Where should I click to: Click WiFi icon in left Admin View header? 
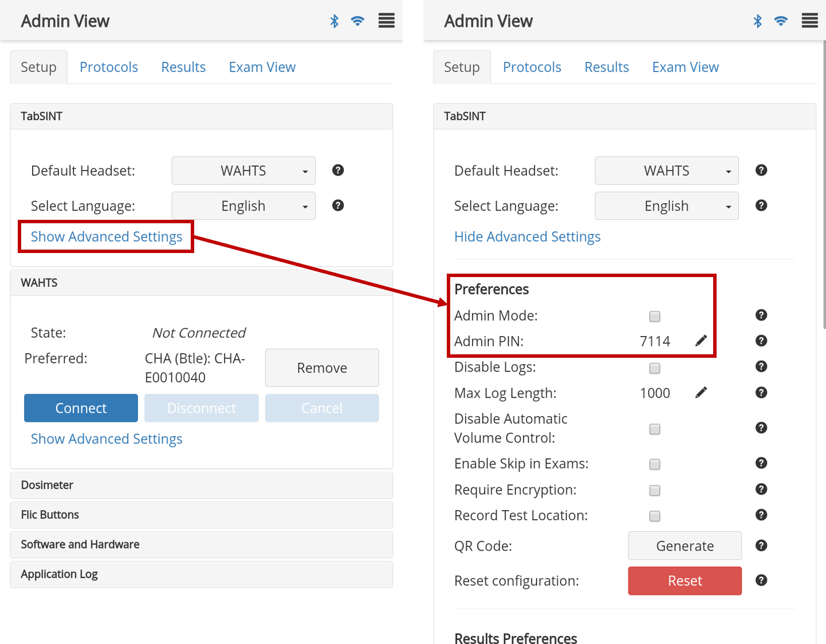coord(357,21)
